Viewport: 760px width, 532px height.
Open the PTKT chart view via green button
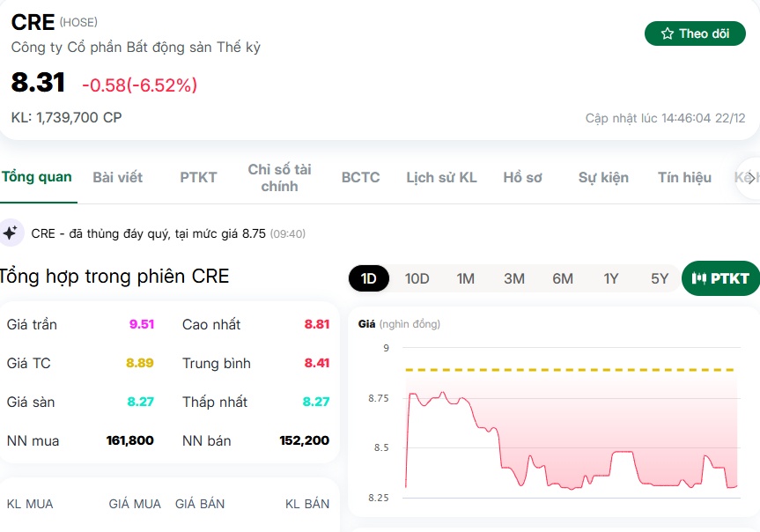tap(722, 278)
